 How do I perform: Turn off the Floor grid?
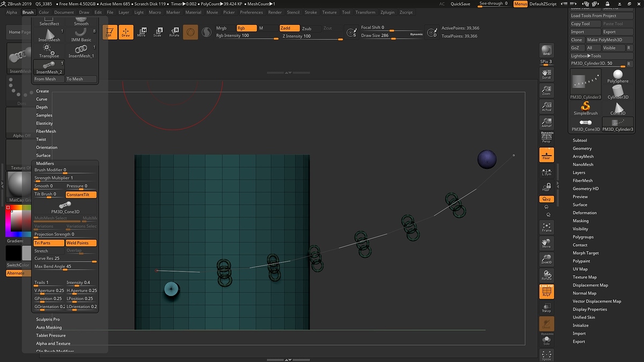pos(546,155)
